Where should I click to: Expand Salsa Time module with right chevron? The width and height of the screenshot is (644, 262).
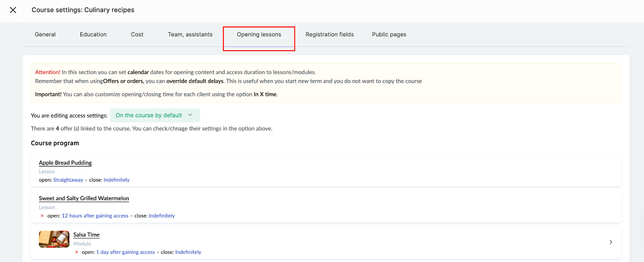(x=611, y=242)
